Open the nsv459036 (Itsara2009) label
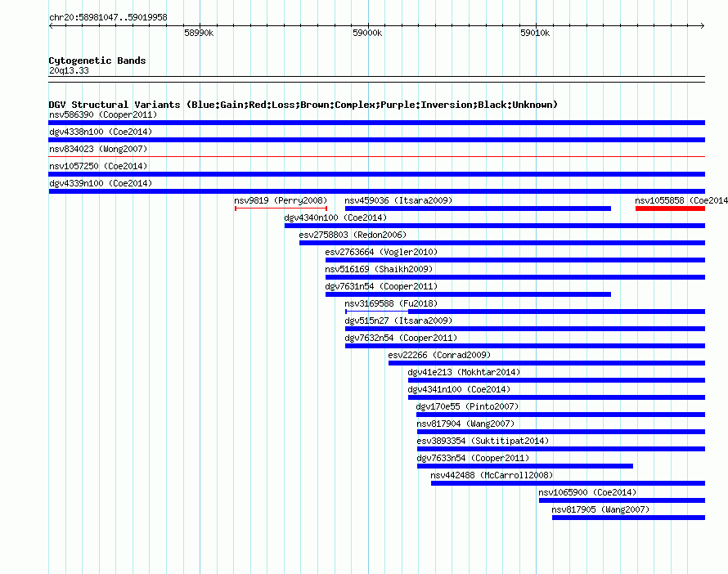 [x=398, y=200]
